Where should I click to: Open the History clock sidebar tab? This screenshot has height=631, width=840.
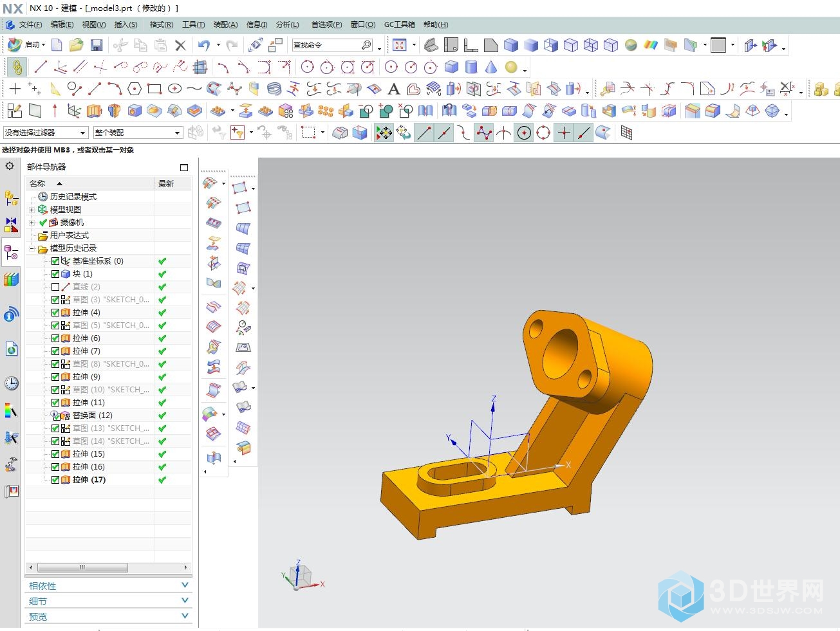coord(11,383)
